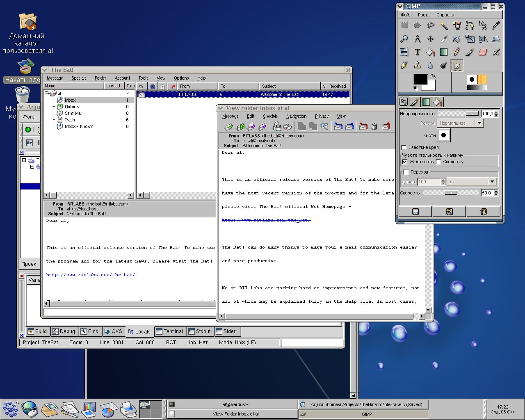525x420 pixels.
Task: Increase Непрозрачность spinner value
Action: 496,112
